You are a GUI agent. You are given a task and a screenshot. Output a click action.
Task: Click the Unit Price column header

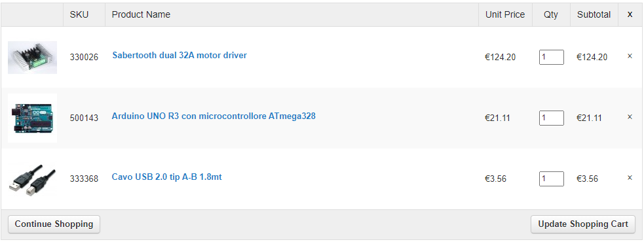(x=505, y=15)
